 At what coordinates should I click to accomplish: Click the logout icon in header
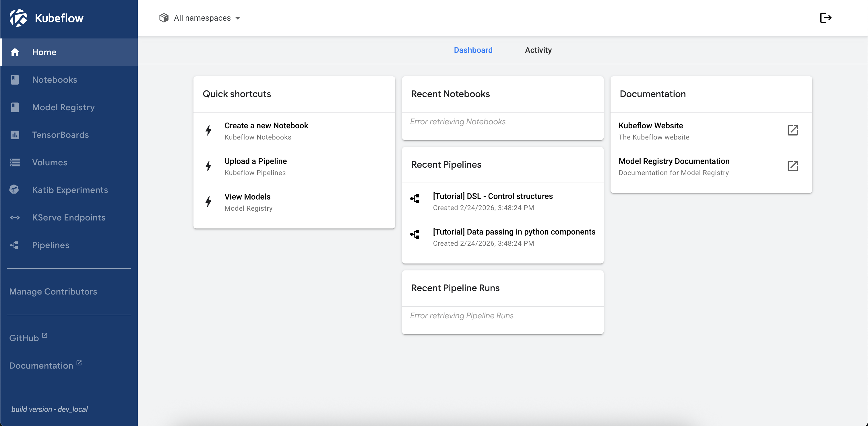(826, 18)
